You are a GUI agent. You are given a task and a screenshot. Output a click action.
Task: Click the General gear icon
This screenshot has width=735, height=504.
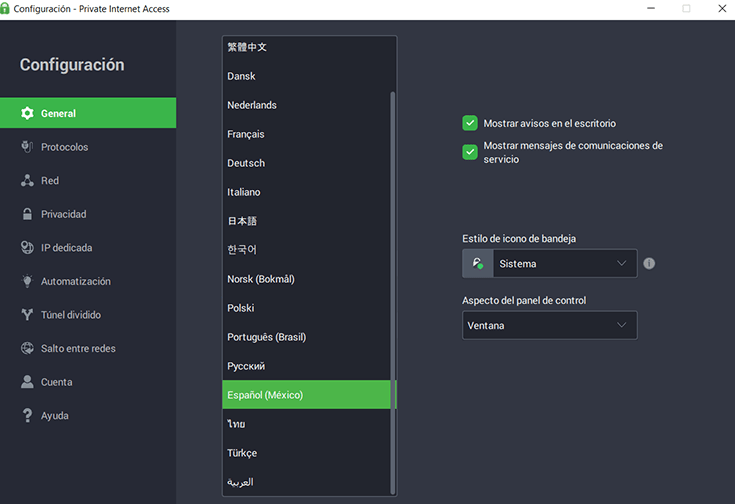28,113
